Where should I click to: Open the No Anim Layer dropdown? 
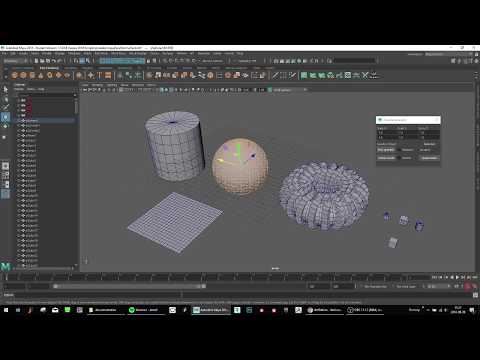point(406,286)
